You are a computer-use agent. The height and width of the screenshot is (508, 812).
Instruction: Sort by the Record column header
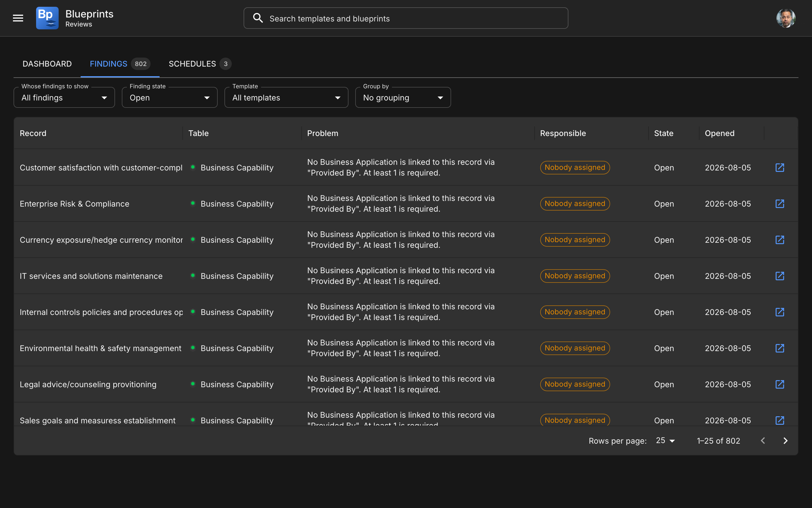pyautogui.click(x=33, y=133)
